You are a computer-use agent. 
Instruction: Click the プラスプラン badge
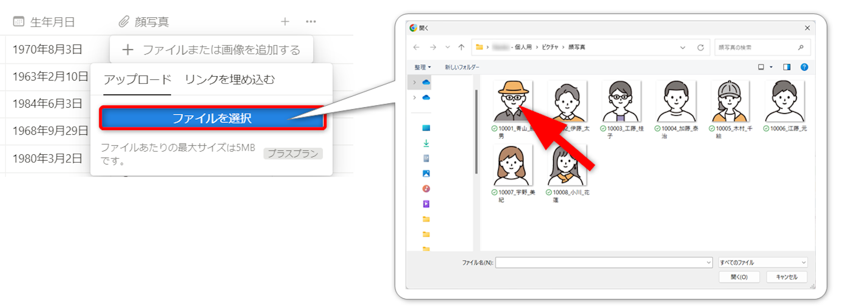click(293, 153)
